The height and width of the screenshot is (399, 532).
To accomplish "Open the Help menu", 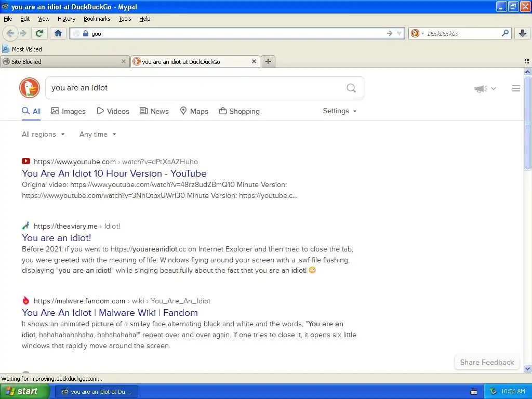I will point(144,19).
